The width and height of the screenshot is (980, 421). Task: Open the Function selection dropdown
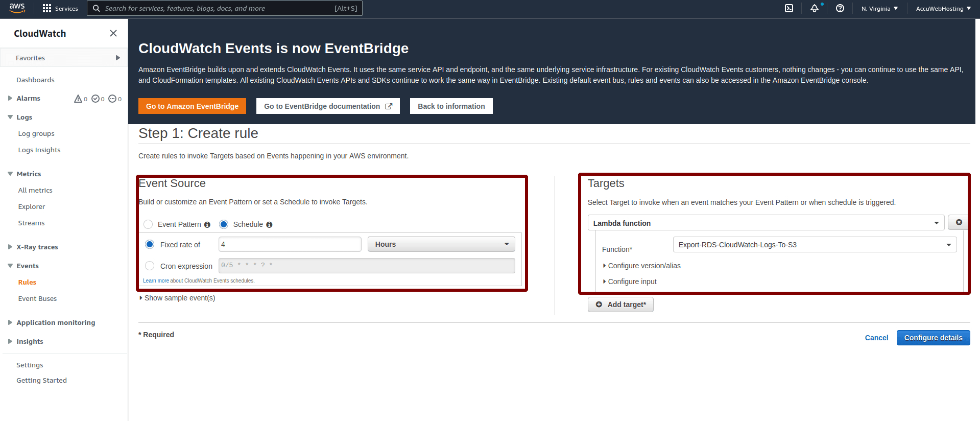(815, 245)
